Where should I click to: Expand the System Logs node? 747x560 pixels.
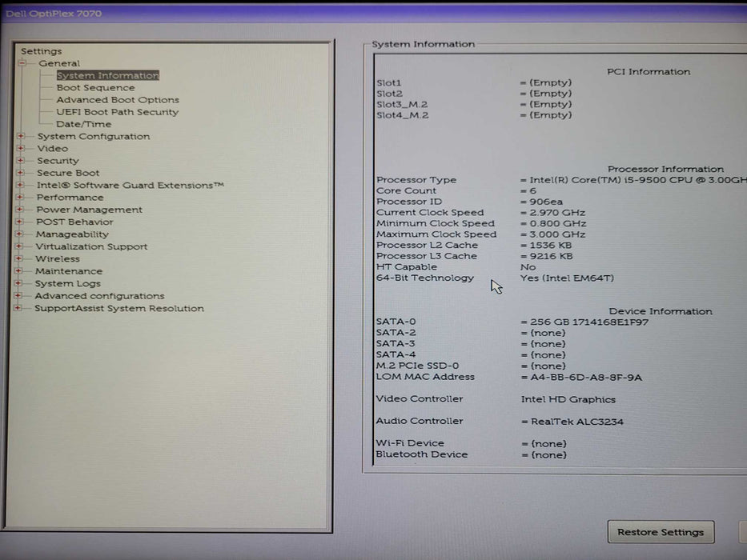(x=18, y=283)
